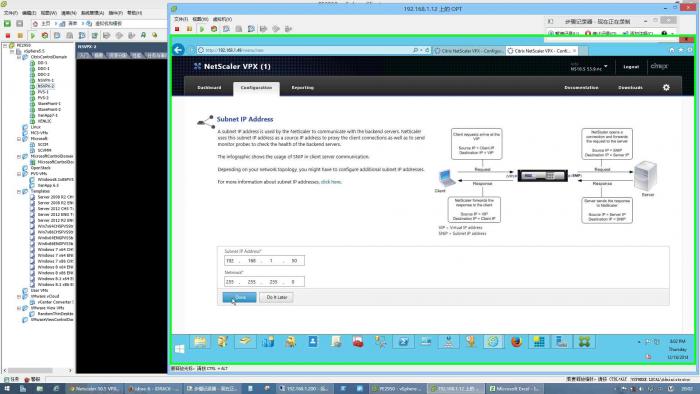Follow the 'click here' link for subnet info

pyautogui.click(x=331, y=182)
